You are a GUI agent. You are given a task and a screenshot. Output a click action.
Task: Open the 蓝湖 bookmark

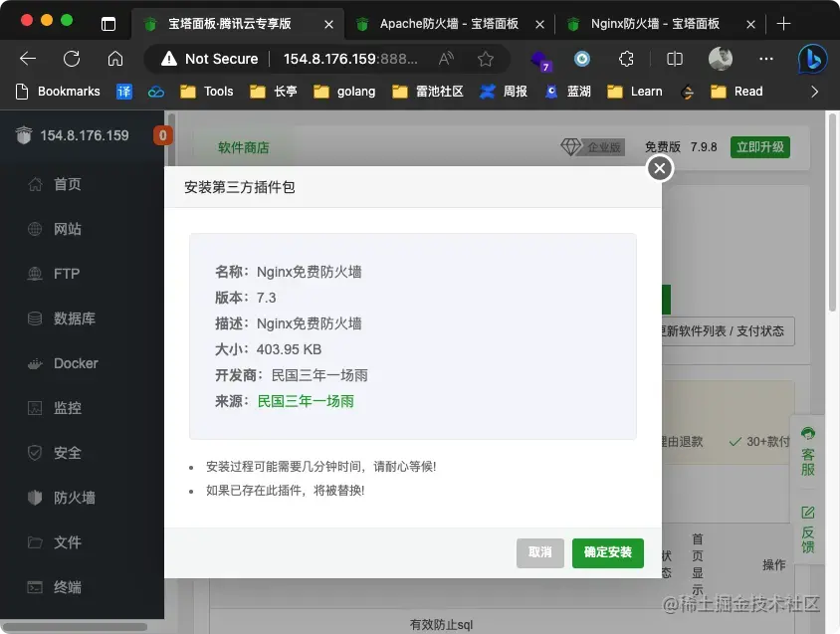click(568, 92)
